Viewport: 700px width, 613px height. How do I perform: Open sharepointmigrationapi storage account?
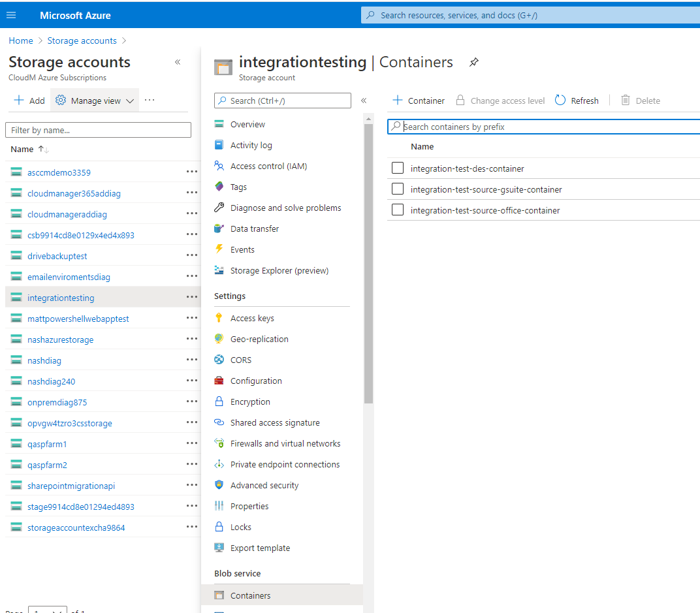(71, 486)
